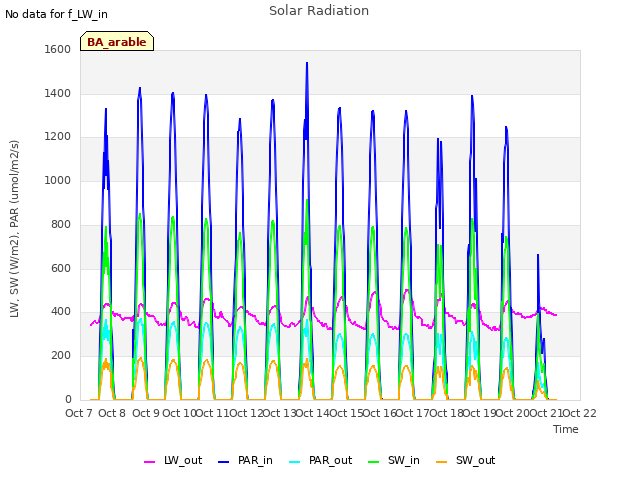This screenshot has width=640, height=480.
Task: Click the cyan PAR_out legend swatch
Action: (x=295, y=462)
